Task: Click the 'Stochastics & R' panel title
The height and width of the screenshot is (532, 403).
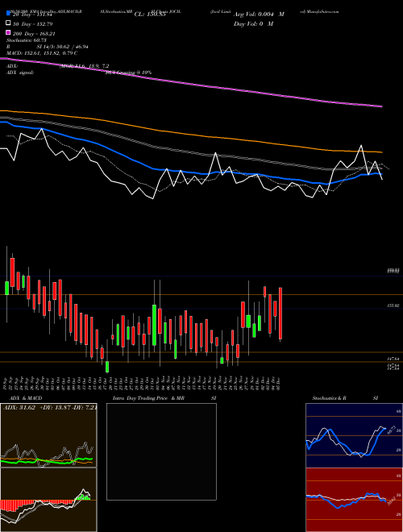Action: pos(329,398)
